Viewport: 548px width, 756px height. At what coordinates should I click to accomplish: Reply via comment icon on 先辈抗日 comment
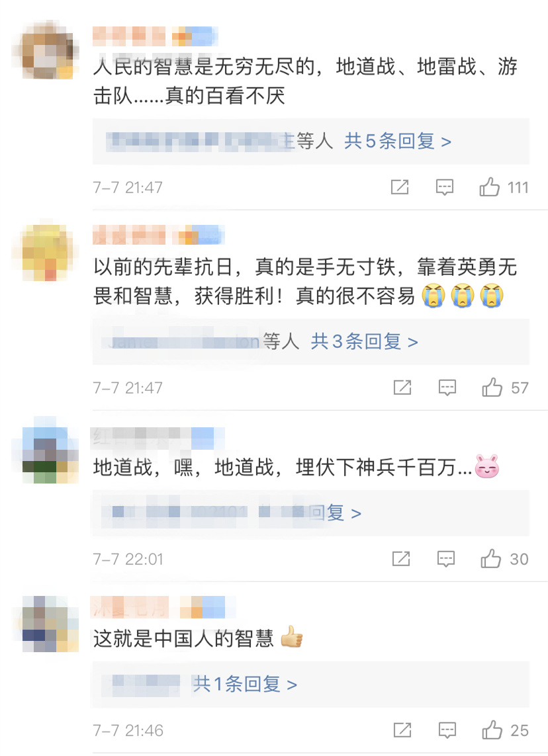pos(447,388)
